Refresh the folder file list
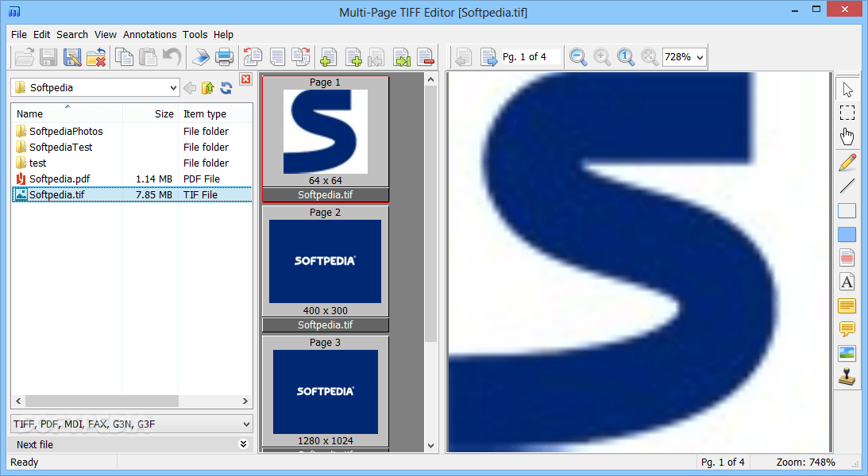This screenshot has height=476, width=868. tap(226, 88)
